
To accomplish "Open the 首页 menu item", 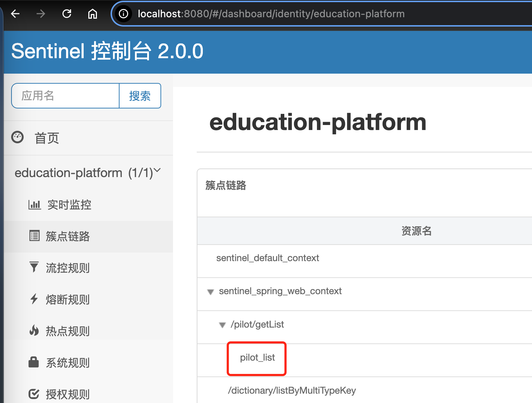I will [x=47, y=138].
